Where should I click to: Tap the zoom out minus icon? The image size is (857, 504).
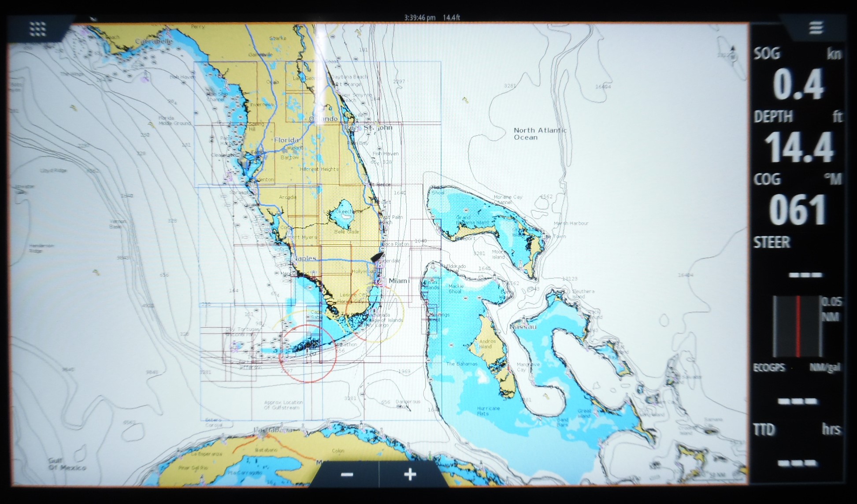[x=346, y=474]
